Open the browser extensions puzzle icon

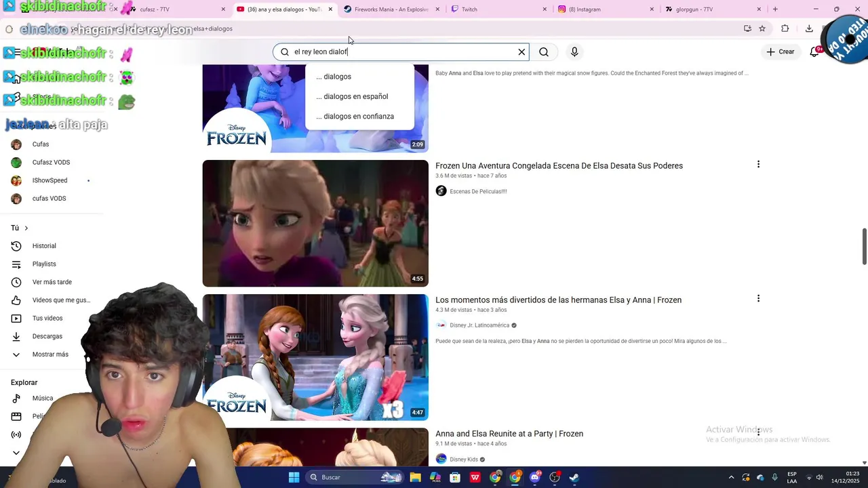785,28
